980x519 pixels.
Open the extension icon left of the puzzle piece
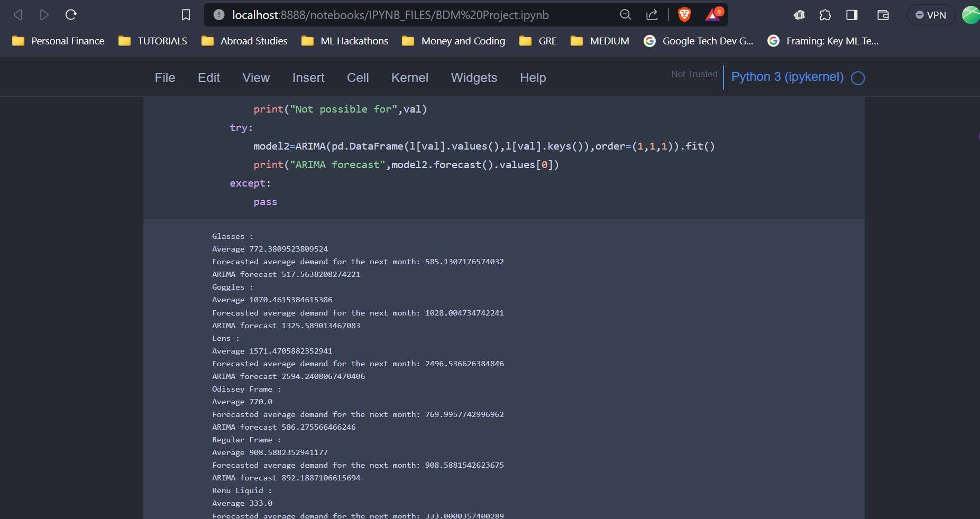(799, 15)
